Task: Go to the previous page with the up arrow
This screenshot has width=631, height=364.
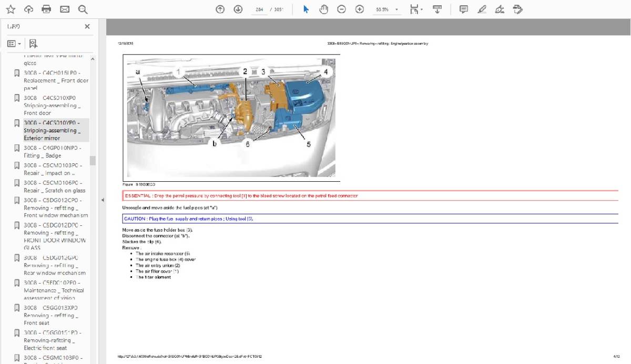Action: (220, 9)
